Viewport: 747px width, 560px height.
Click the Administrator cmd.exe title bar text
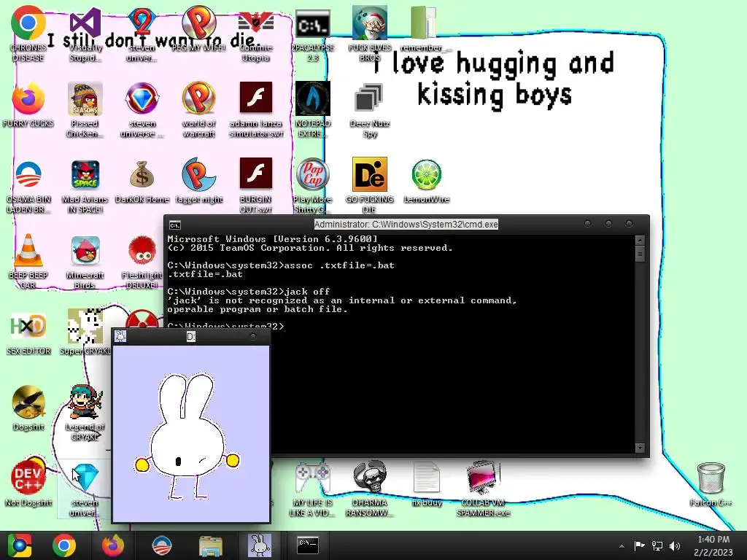[406, 225]
